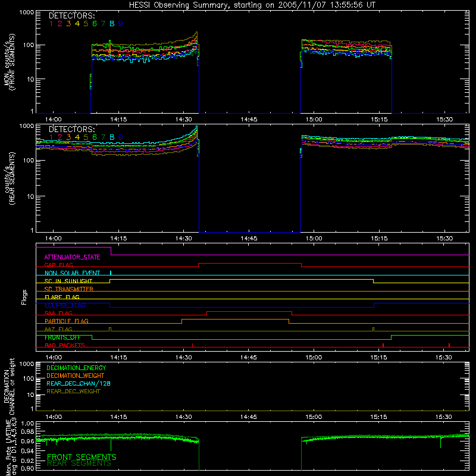Click the SC_IN_SUNLIGHT flag label
The image size is (476, 476).
[68, 281]
